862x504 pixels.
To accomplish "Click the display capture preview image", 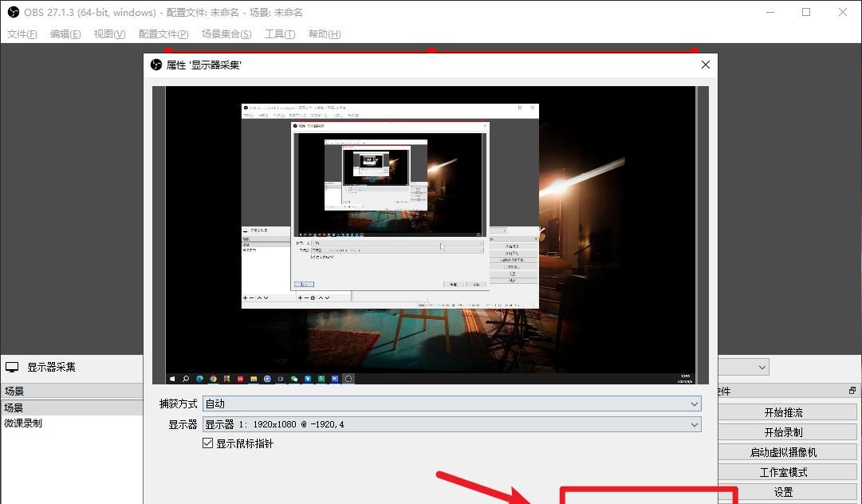I will pos(431,234).
